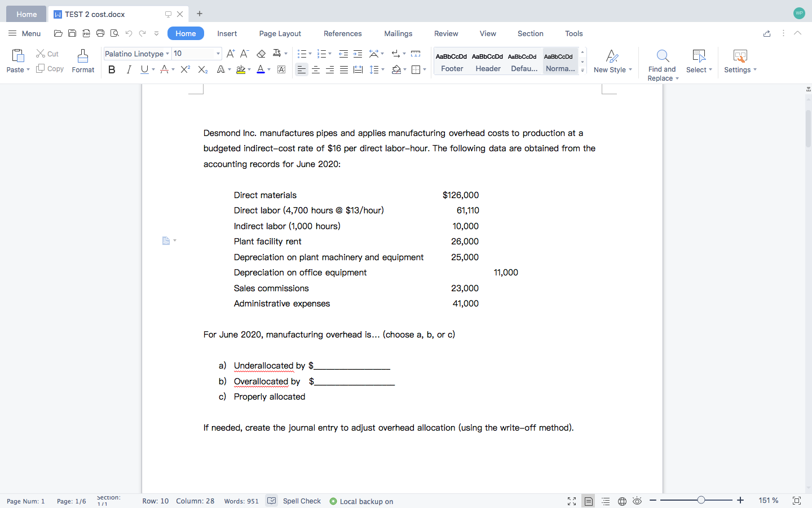
Task: Open the main Menu button
Action: click(25, 33)
